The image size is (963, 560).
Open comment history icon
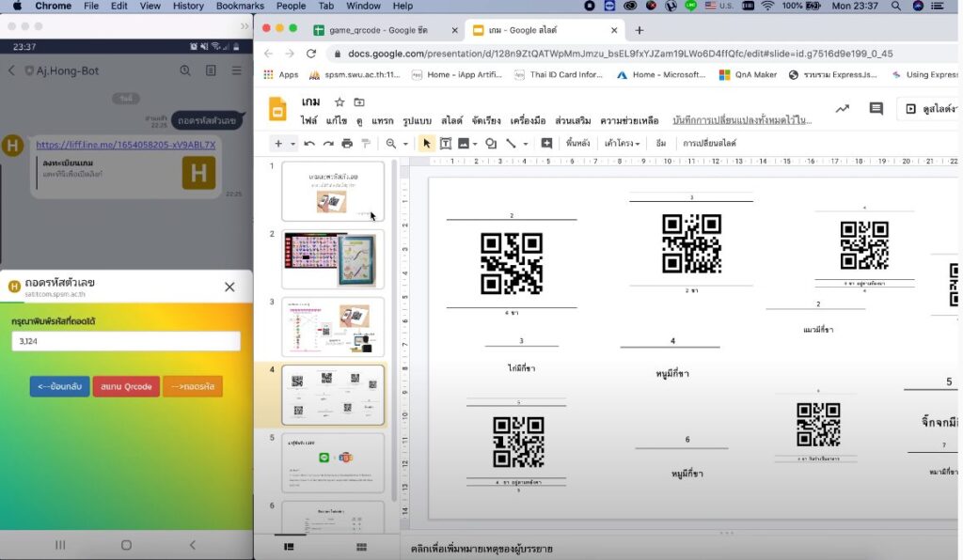(x=876, y=109)
